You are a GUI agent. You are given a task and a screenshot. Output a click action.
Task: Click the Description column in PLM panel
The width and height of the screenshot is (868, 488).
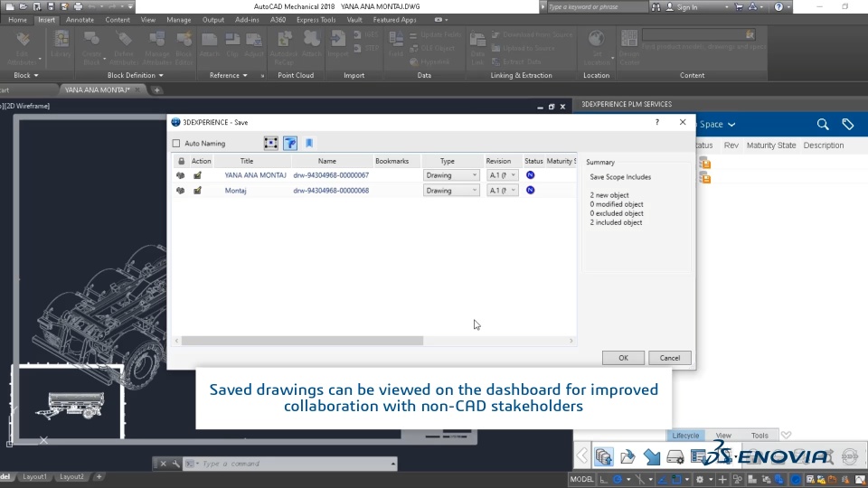824,145
